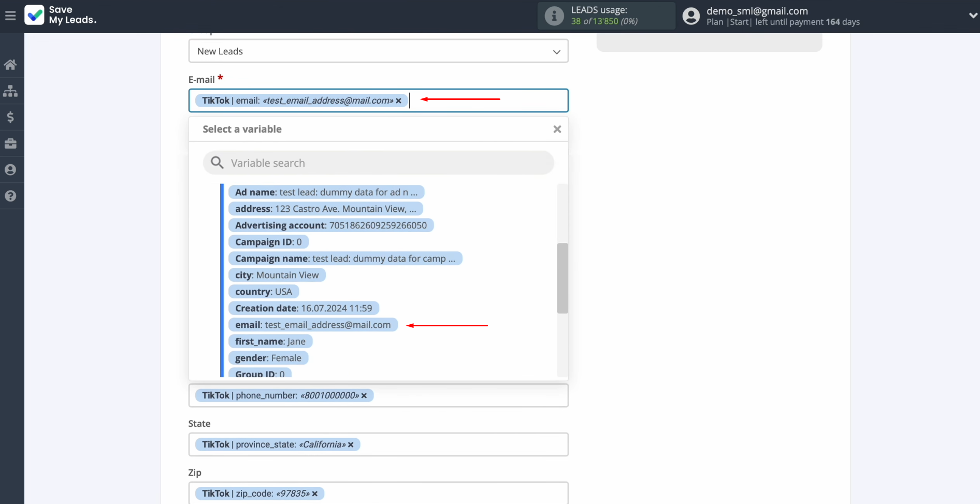Open the New Leads dropdown

click(x=378, y=51)
